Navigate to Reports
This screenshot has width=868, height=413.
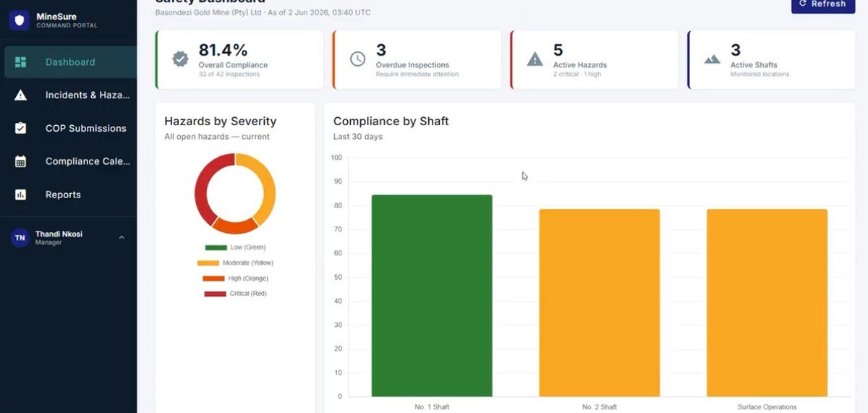point(69,195)
